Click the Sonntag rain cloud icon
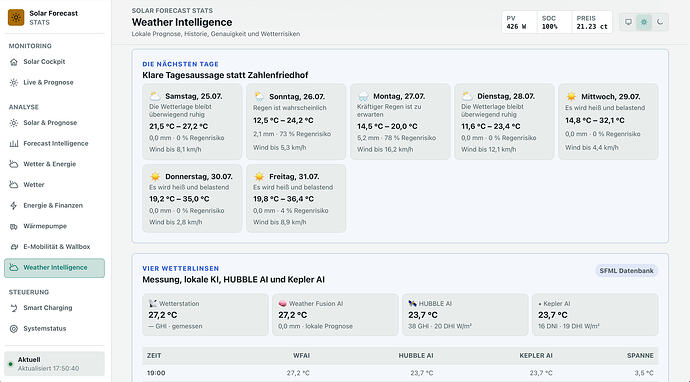Viewport: 690px width, 382px height. point(259,96)
